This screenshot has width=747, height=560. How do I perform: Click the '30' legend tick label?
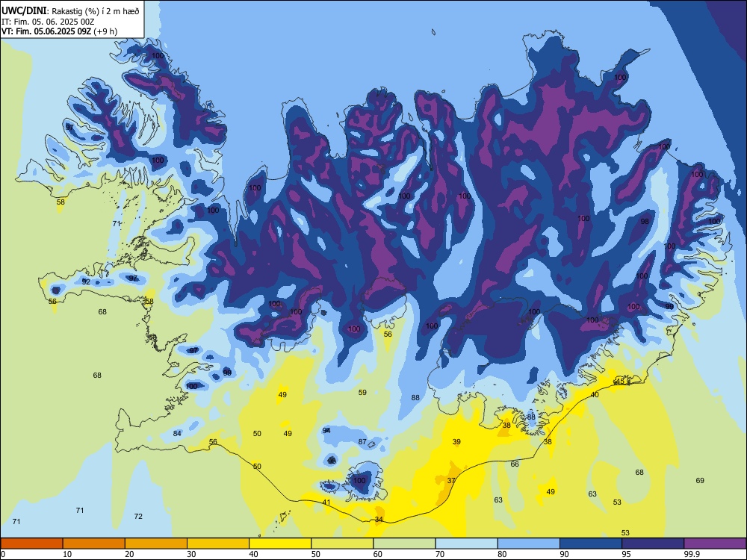(191, 554)
